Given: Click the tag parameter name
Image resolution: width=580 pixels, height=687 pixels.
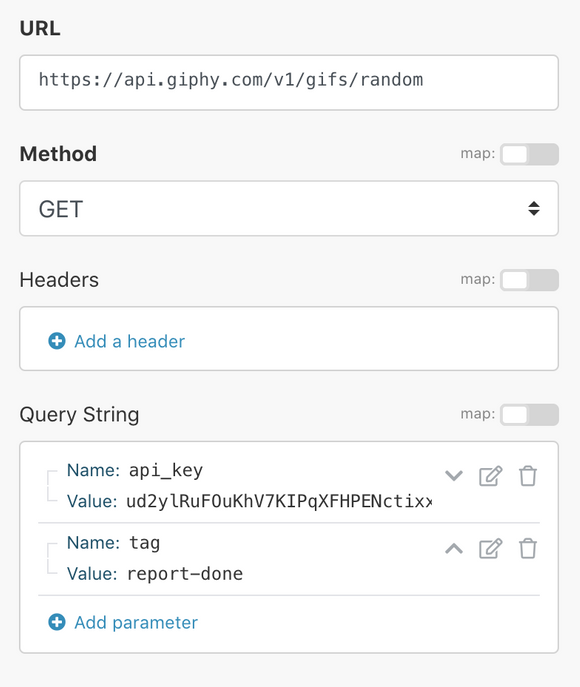Looking at the screenshot, I should 145,543.
